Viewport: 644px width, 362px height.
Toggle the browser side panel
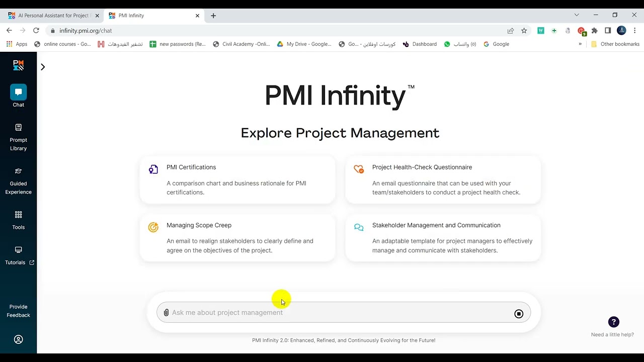click(x=608, y=31)
